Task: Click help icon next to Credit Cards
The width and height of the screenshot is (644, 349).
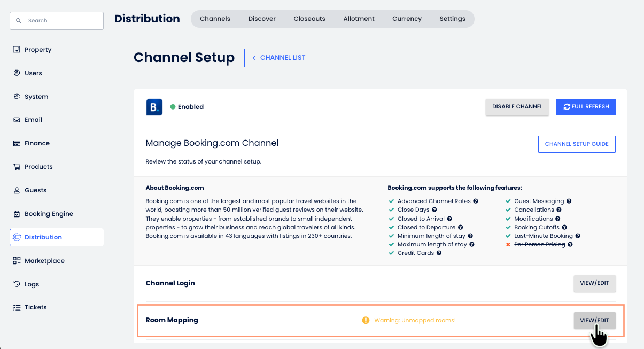Action: 439,253
